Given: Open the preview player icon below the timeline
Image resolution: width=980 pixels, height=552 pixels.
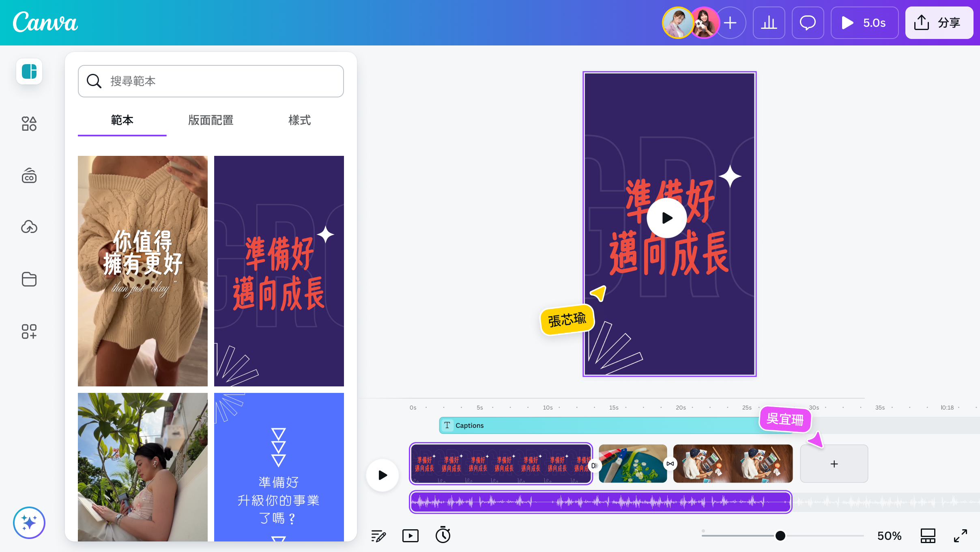Looking at the screenshot, I should click(x=410, y=536).
